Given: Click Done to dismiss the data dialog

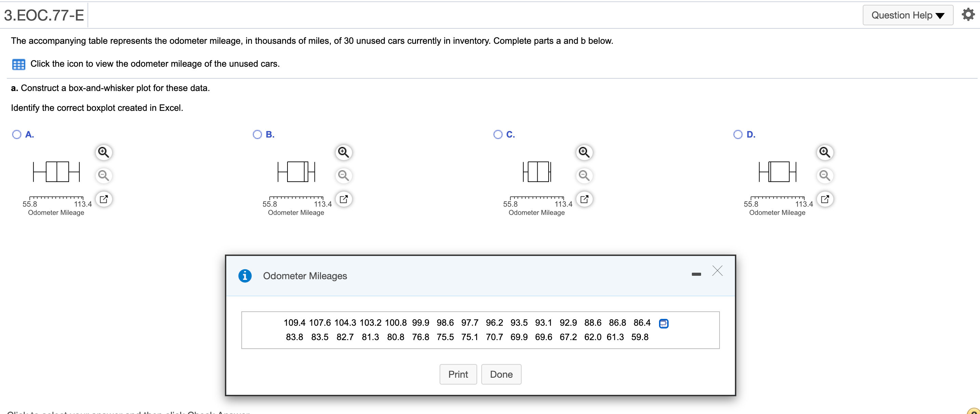Looking at the screenshot, I should [501, 374].
